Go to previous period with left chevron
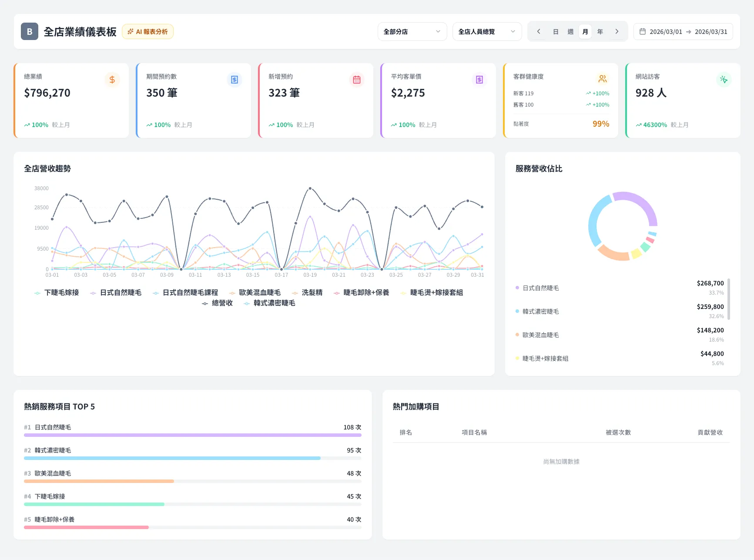Screen dimensions: 754x560 point(539,32)
